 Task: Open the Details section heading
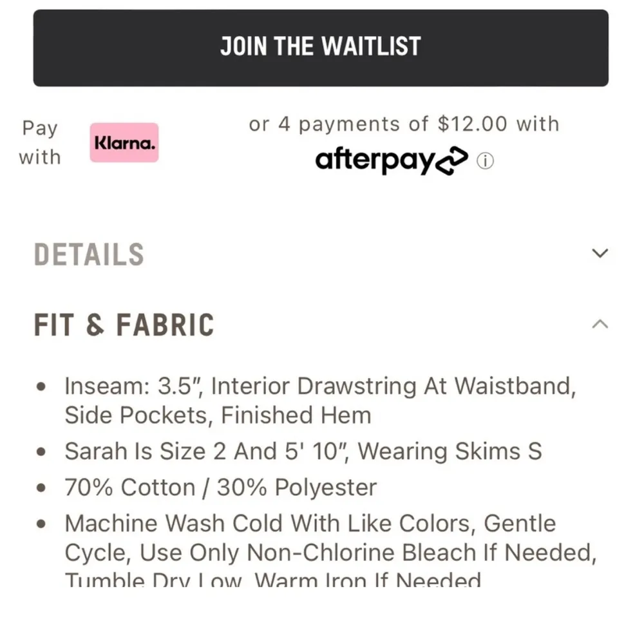(x=89, y=254)
